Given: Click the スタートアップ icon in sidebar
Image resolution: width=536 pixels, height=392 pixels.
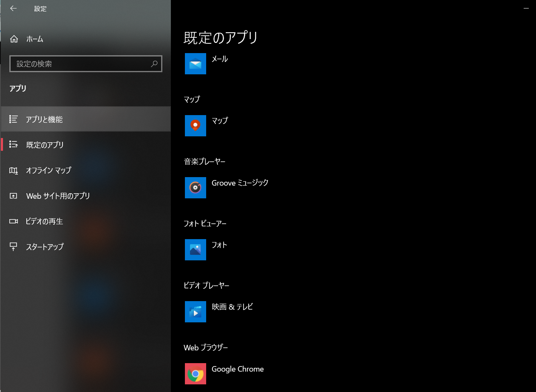Looking at the screenshot, I should click(13, 247).
